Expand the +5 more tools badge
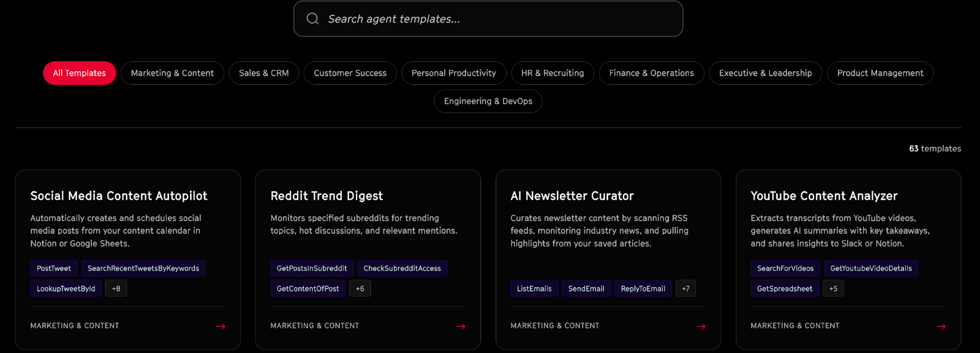 coord(834,289)
